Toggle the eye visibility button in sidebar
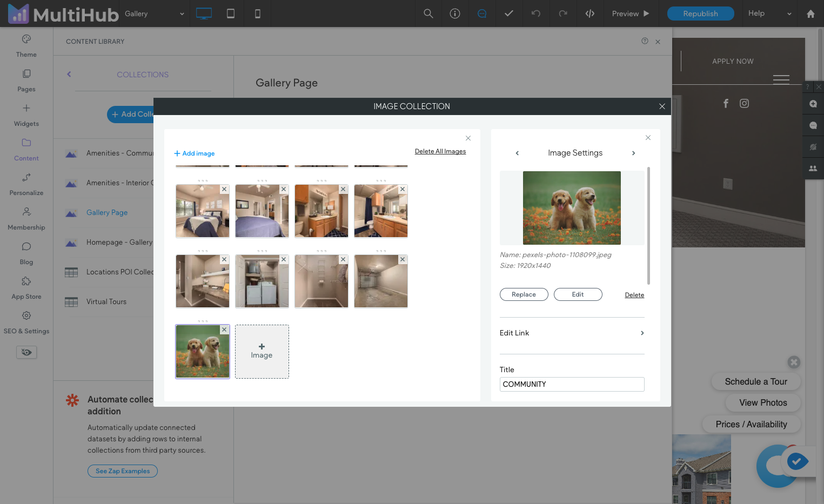Screen dimensions: 824x504 coord(26,352)
